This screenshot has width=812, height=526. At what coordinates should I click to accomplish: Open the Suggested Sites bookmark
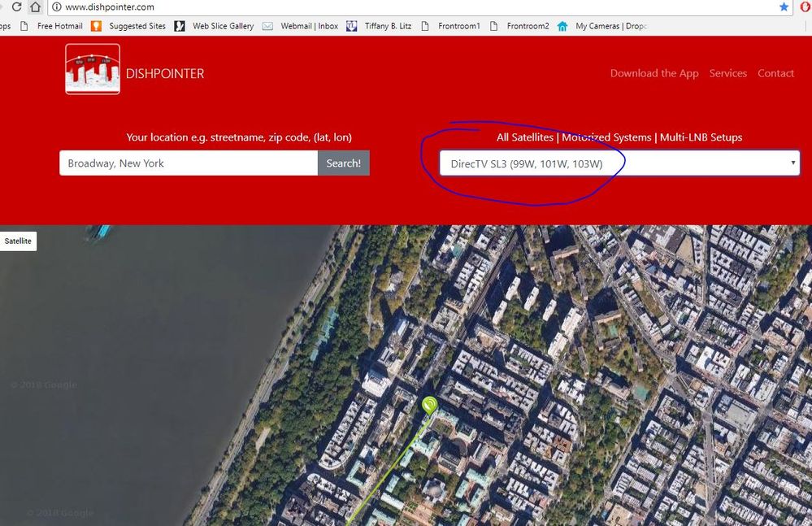(128, 26)
